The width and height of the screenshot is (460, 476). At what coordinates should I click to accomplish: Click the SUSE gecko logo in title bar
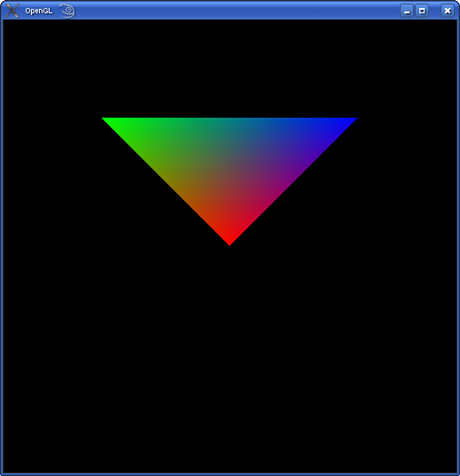(67, 11)
